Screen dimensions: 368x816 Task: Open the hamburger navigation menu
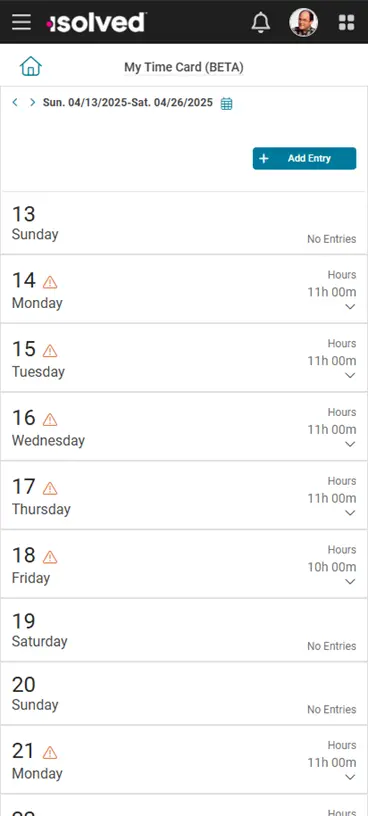click(x=21, y=22)
